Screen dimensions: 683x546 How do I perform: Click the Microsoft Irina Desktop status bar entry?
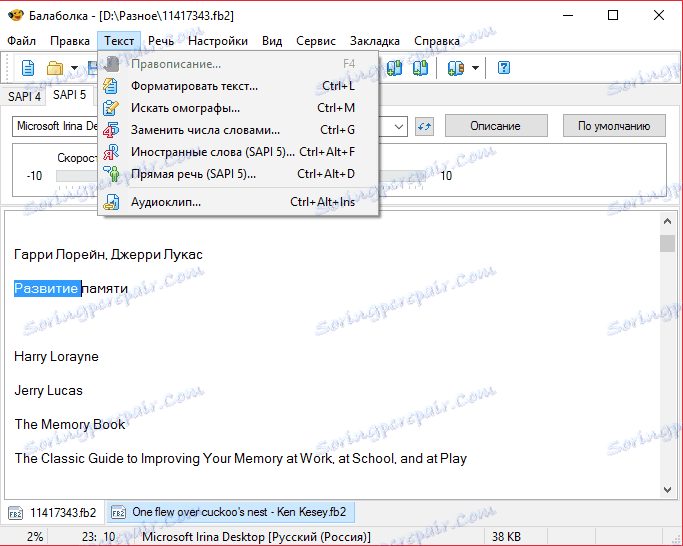[x=256, y=537]
